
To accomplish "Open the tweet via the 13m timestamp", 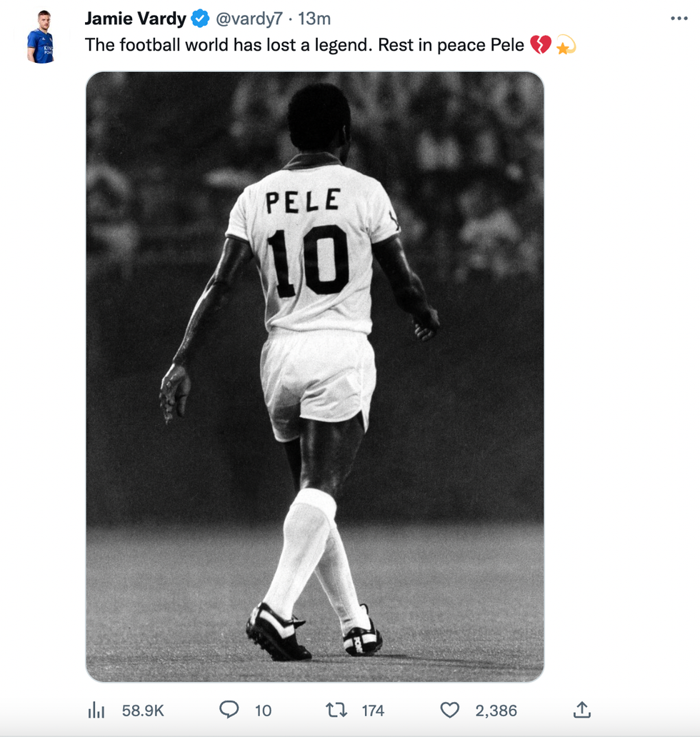I will click(x=314, y=19).
